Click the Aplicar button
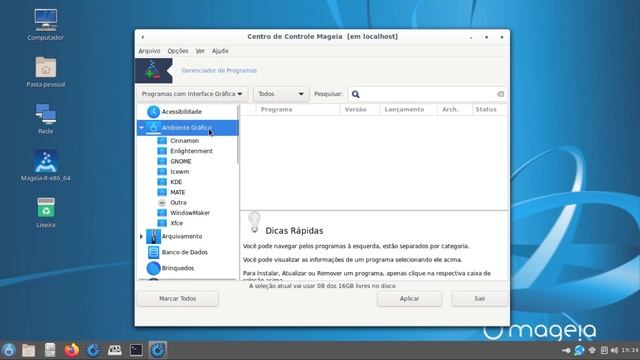Image resolution: width=640 pixels, height=360 pixels. 409,299
